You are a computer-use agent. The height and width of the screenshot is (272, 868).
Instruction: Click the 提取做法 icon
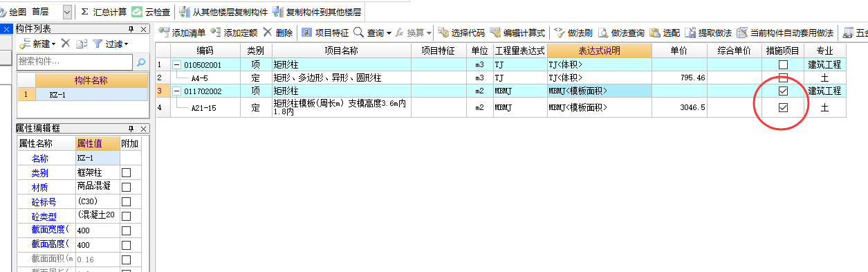(690, 32)
